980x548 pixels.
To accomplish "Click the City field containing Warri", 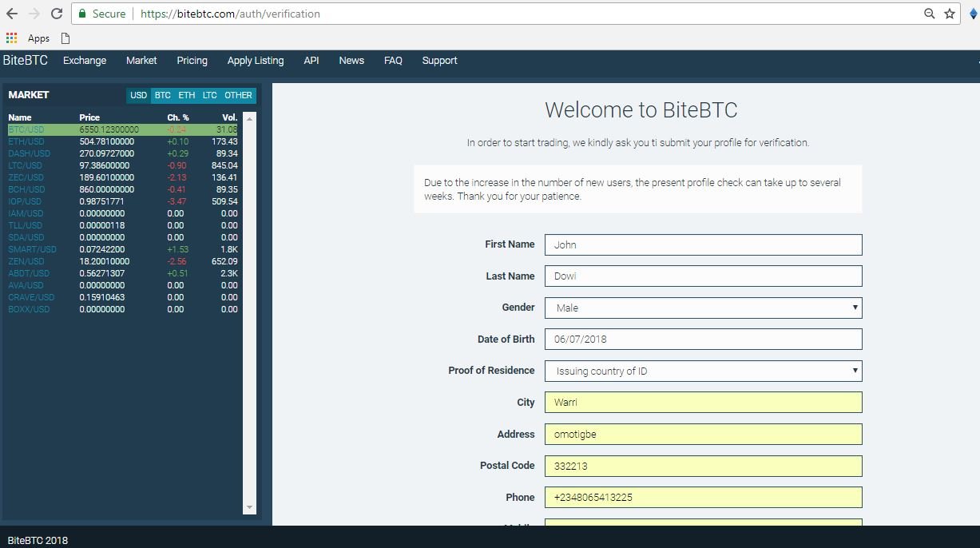I will 704,403.
